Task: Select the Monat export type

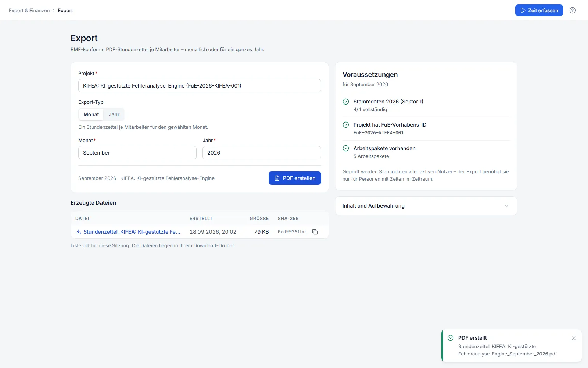Action: click(x=91, y=114)
